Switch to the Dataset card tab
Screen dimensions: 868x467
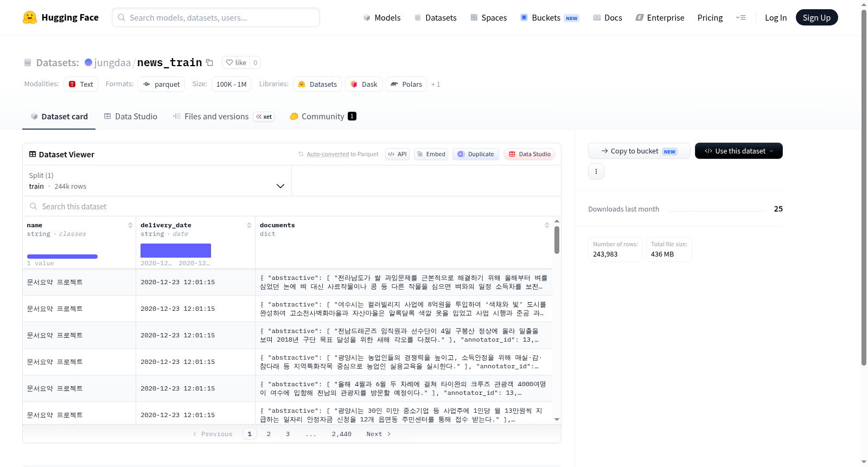pyautogui.click(x=59, y=117)
